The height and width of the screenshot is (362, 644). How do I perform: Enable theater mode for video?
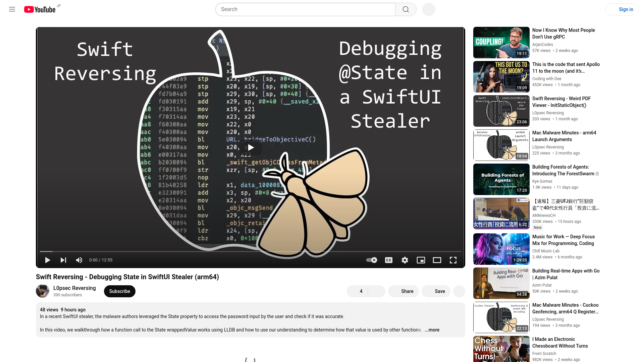(x=437, y=260)
